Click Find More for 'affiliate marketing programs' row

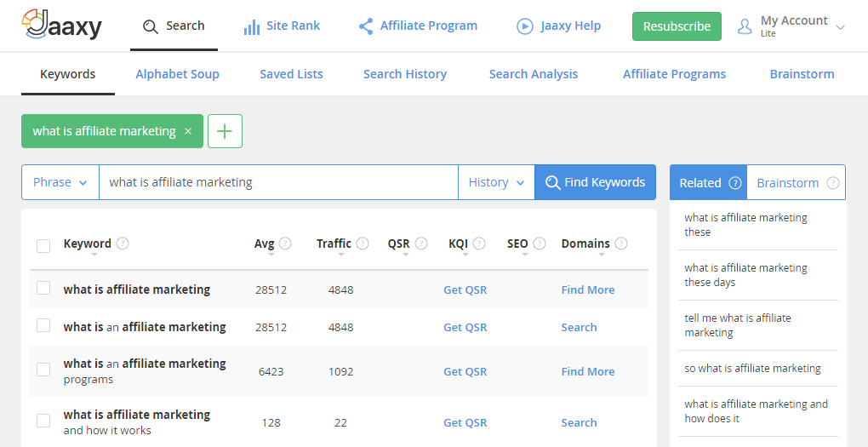coord(588,372)
